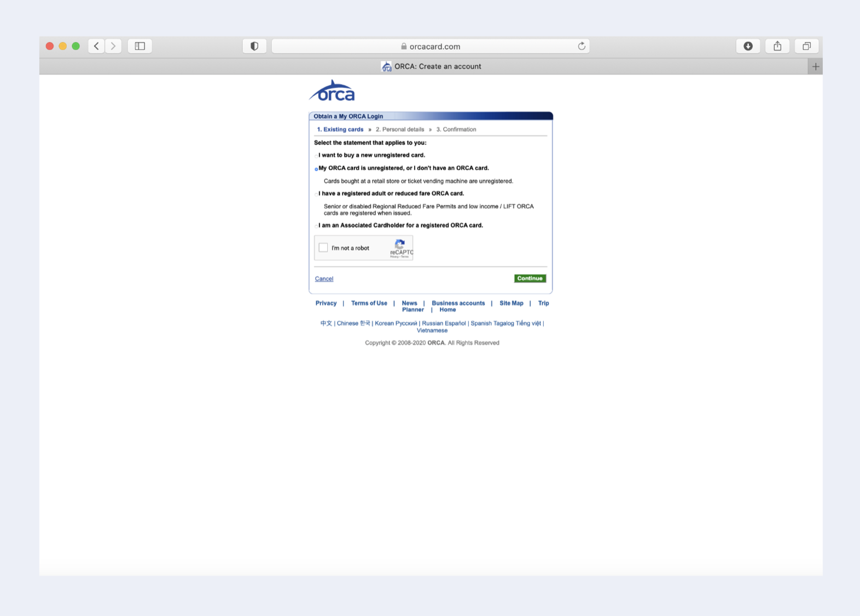Screen dimensions: 860x616
Task: Open the Home footer link
Action: coord(448,310)
